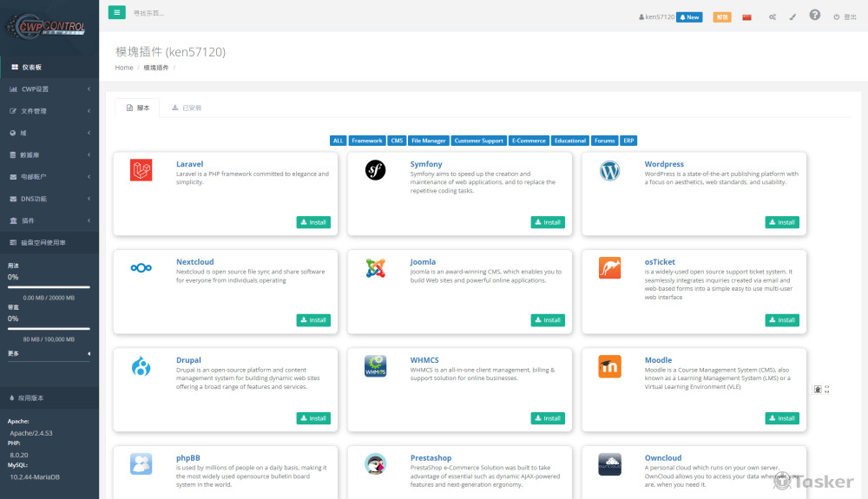
Task: Click the Laravel logo icon
Action: point(141,171)
